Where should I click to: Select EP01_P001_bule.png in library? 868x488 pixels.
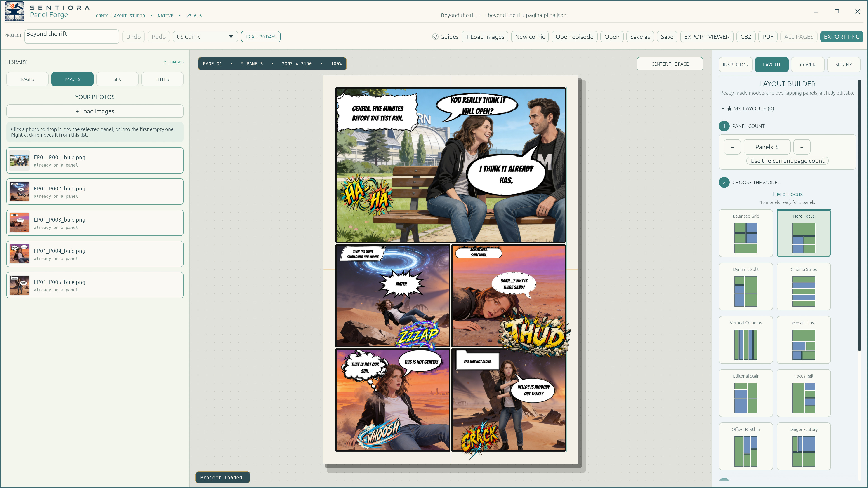click(x=95, y=160)
